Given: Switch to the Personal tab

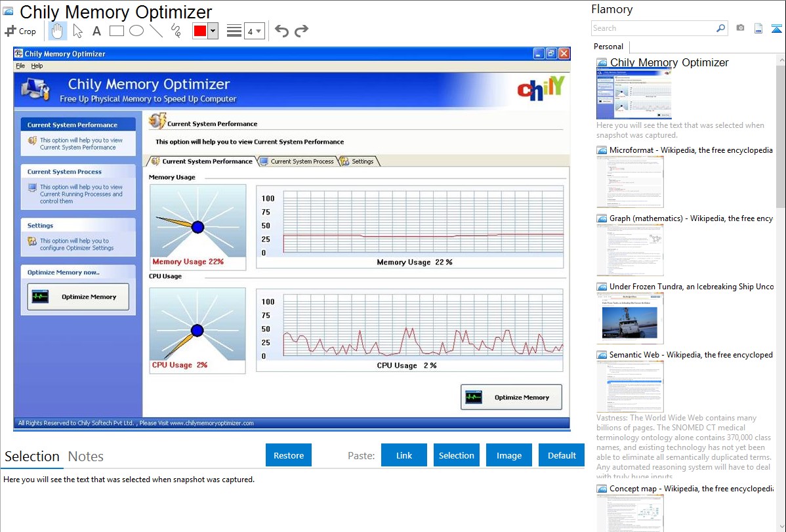Looking at the screenshot, I should pos(609,47).
